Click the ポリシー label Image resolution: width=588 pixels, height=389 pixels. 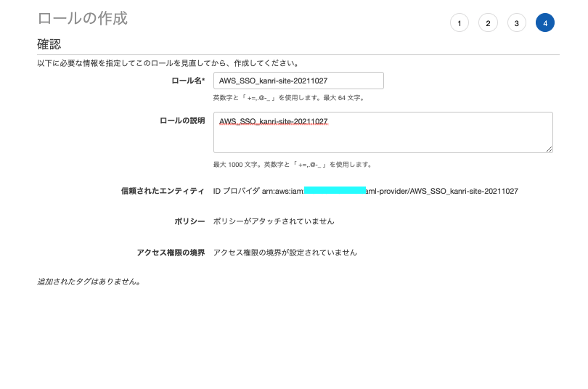(189, 221)
